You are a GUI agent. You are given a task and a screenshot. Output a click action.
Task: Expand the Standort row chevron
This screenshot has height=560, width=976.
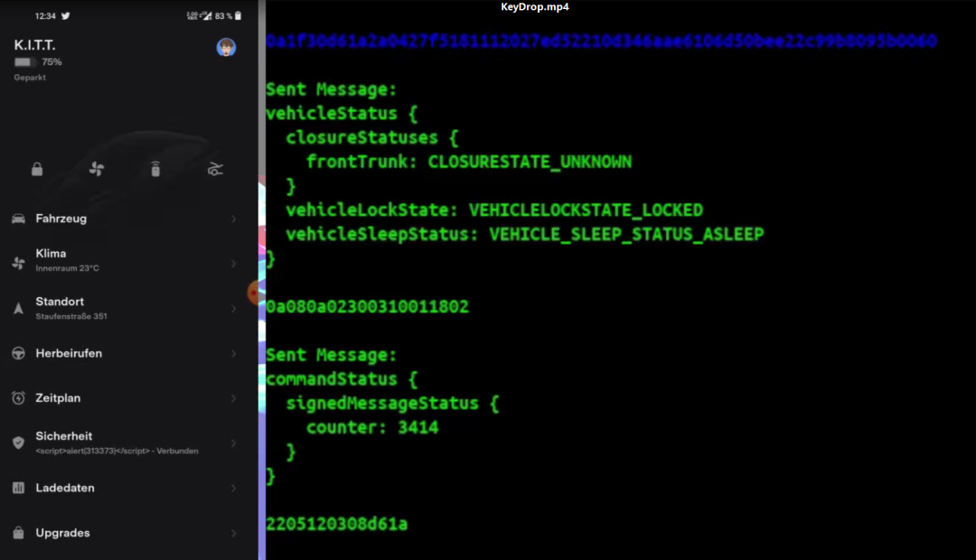(x=233, y=309)
